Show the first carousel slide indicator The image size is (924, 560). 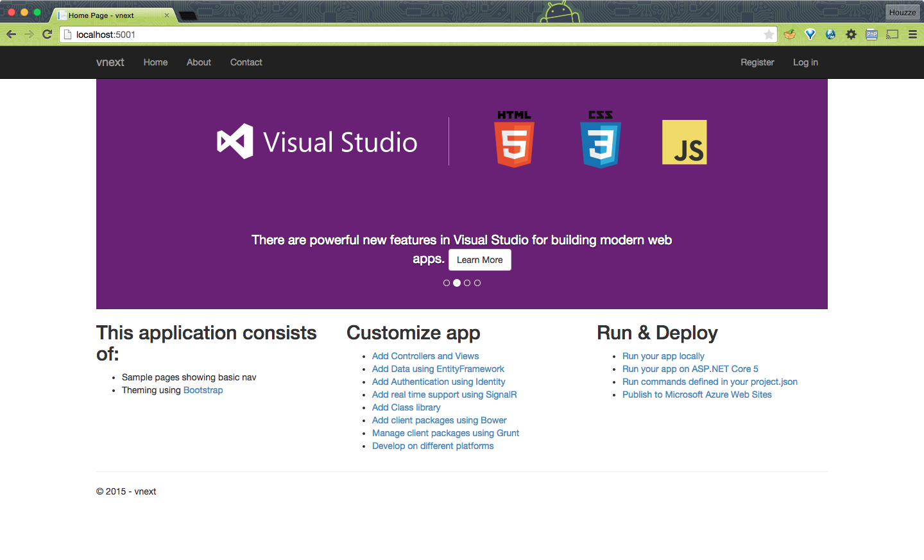click(x=447, y=283)
